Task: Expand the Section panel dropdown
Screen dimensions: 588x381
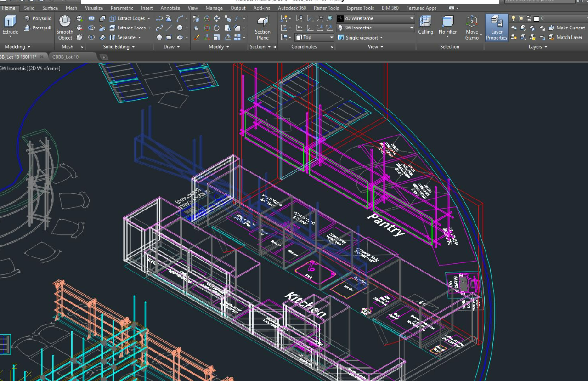Action: (x=260, y=47)
